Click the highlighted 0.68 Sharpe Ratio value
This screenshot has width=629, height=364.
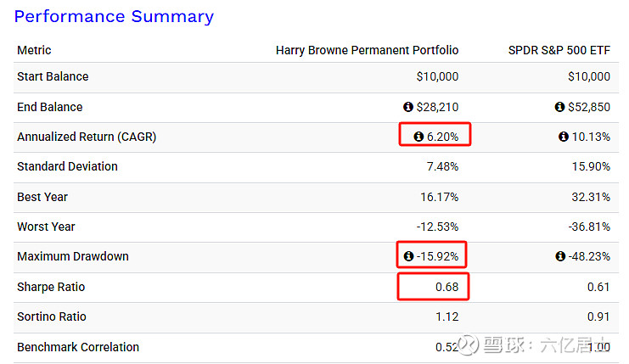pos(446,287)
